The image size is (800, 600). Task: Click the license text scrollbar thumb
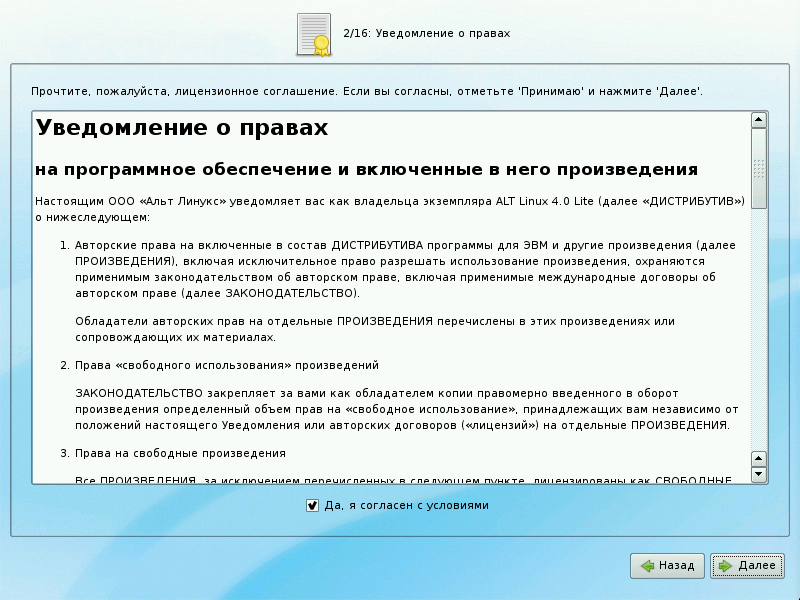click(x=759, y=168)
